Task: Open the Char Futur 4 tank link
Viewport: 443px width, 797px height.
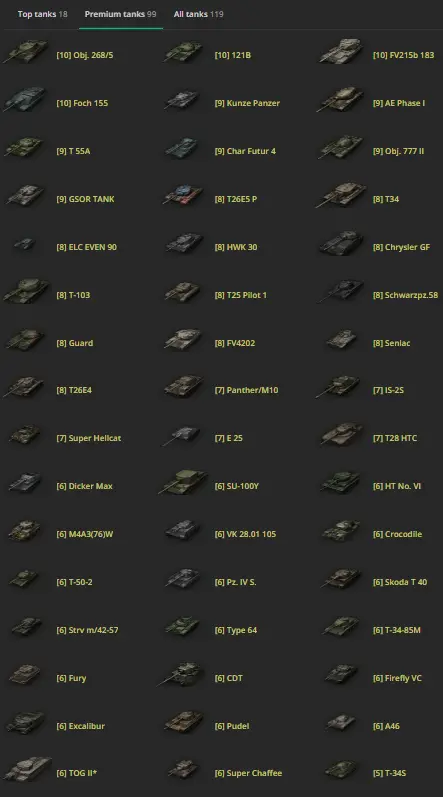Action: [x=245, y=151]
